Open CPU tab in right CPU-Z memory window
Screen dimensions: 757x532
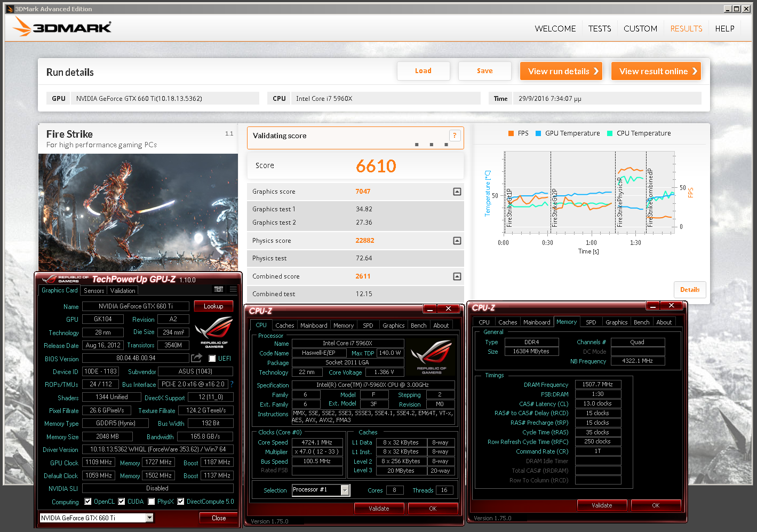(x=484, y=322)
